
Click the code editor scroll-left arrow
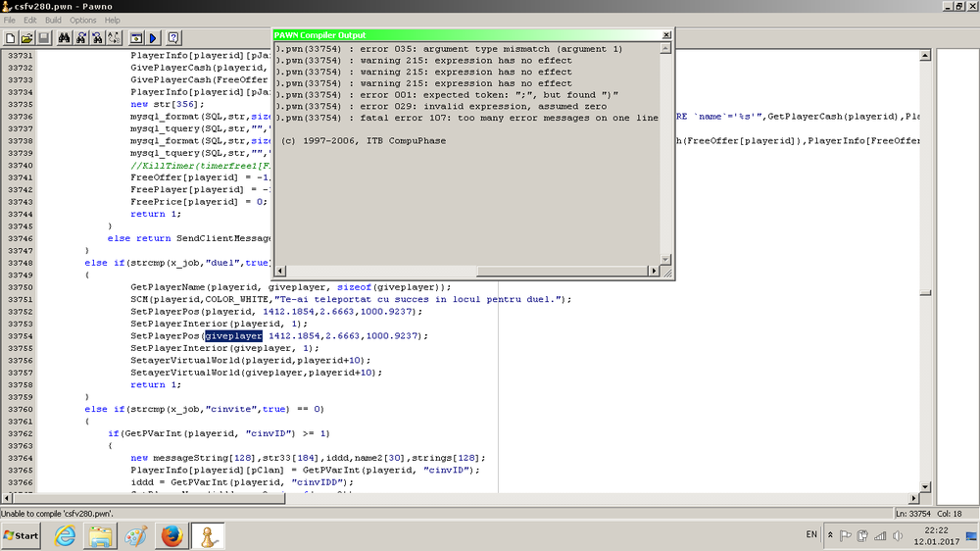7,498
